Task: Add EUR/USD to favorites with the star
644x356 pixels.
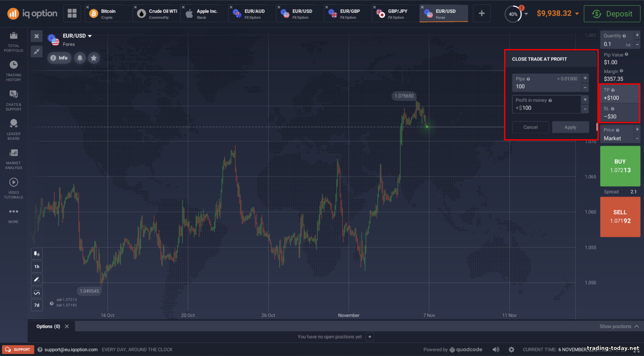Action: [94, 58]
